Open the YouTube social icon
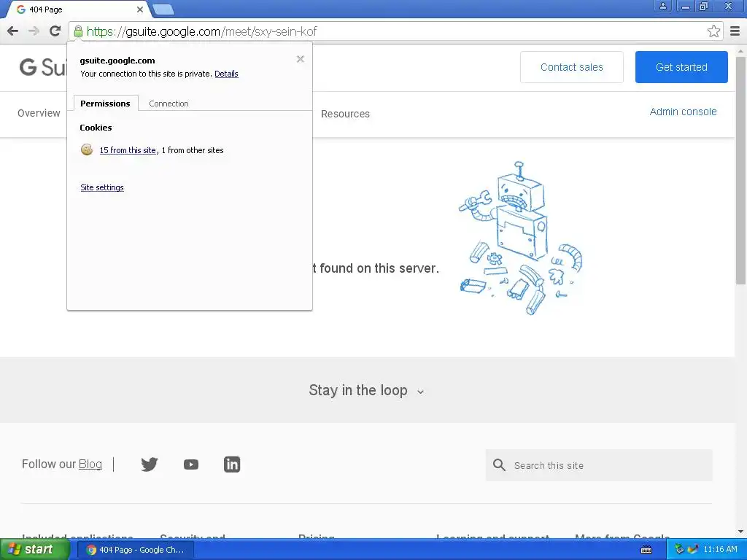Screen dimensions: 747x560 pos(191,464)
